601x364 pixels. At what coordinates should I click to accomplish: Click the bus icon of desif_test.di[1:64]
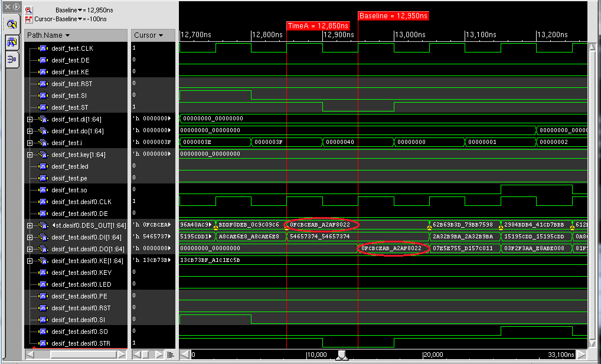pos(43,120)
